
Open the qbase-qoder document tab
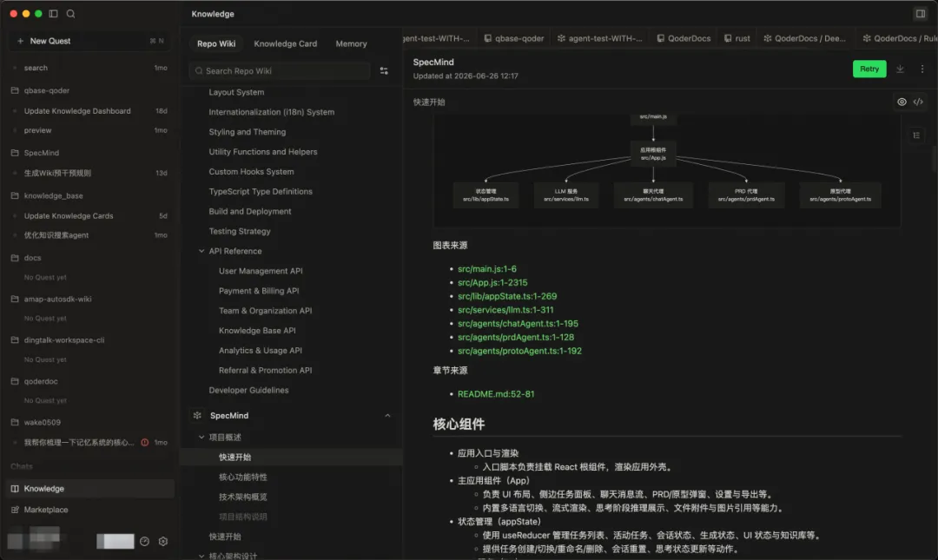(x=514, y=38)
